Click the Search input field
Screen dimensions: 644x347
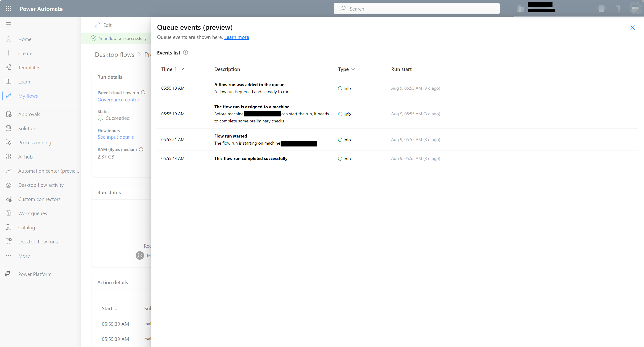[416, 8]
